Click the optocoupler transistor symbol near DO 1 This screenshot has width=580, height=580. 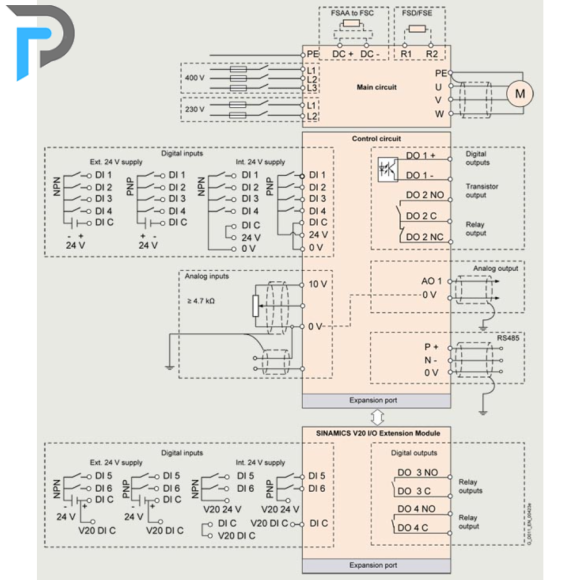coord(387,169)
